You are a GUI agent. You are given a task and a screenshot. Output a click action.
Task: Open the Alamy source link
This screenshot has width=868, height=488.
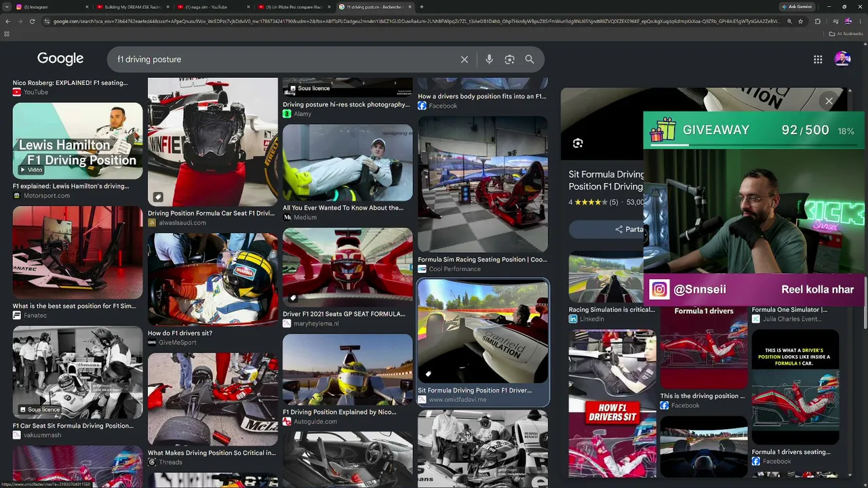point(302,114)
